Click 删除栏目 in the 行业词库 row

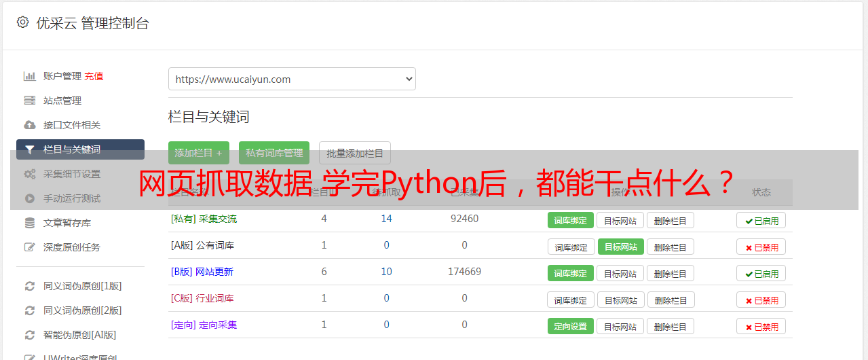point(671,300)
